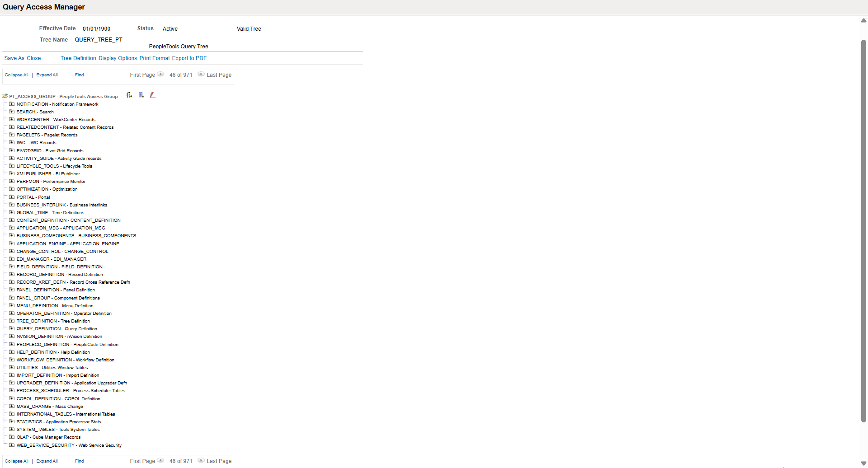Click the previous page arrow icon in top navigation
This screenshot has width=868, height=468.
click(x=161, y=75)
